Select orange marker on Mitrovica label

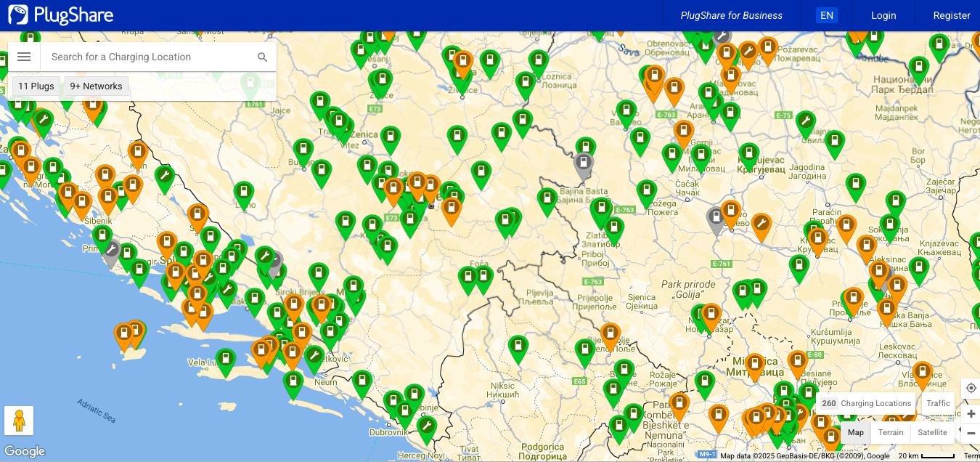pos(754,367)
